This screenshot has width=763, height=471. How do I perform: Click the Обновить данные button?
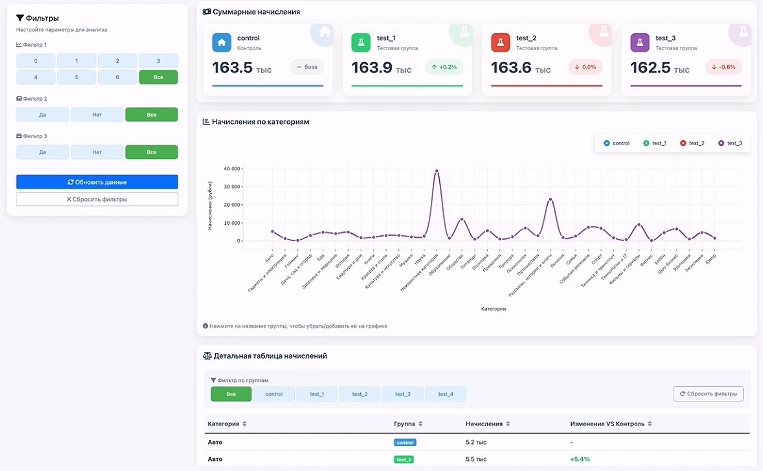(97, 182)
